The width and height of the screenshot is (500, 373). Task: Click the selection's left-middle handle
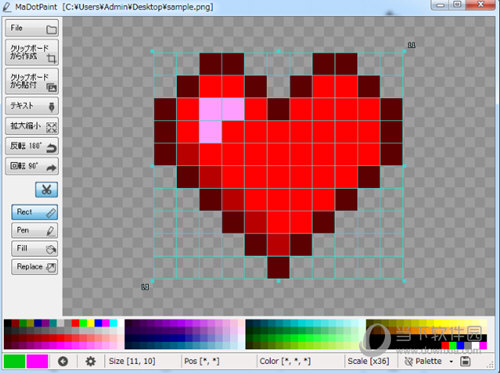point(153,166)
